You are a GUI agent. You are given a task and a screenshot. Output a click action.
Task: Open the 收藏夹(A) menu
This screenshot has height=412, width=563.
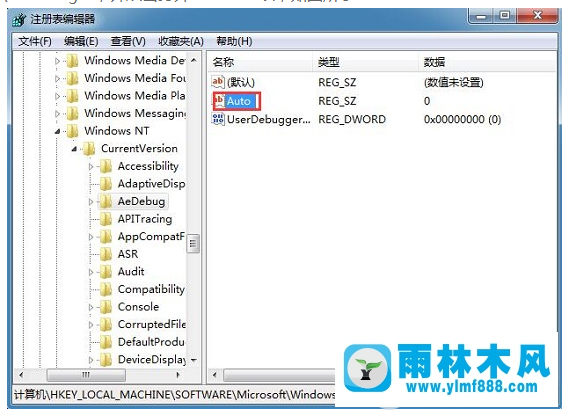tap(181, 41)
